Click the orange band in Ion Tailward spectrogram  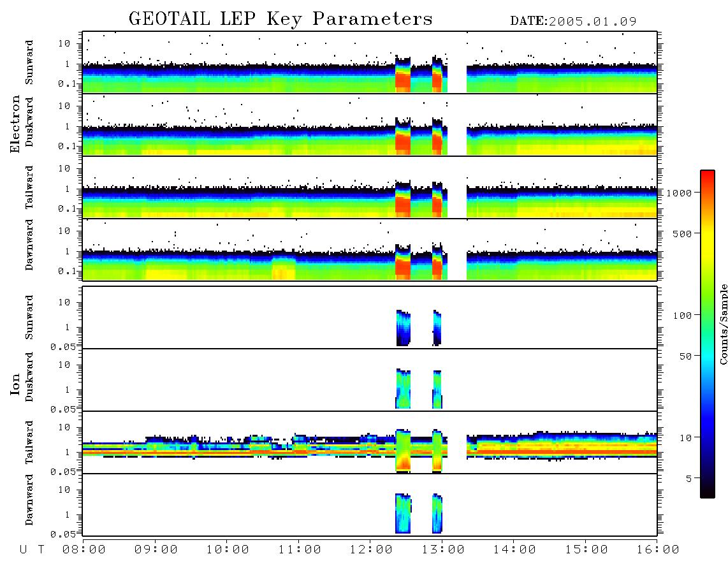(370, 451)
